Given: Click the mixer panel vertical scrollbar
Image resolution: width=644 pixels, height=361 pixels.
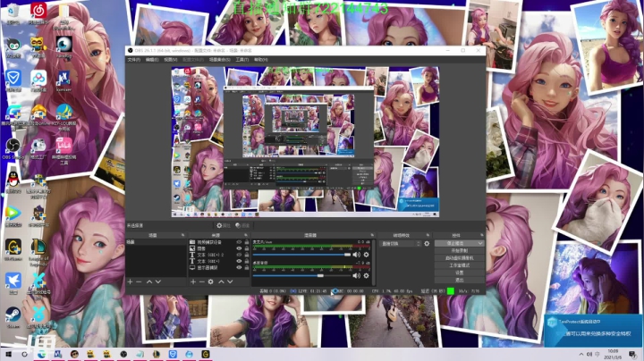Looking at the screenshot, I should pos(373,263).
